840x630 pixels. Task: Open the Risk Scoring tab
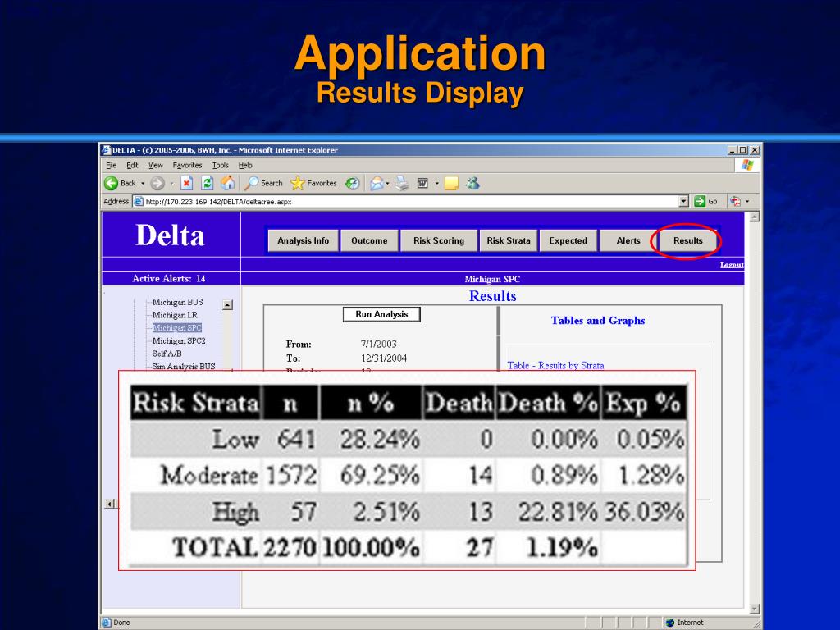pos(439,240)
